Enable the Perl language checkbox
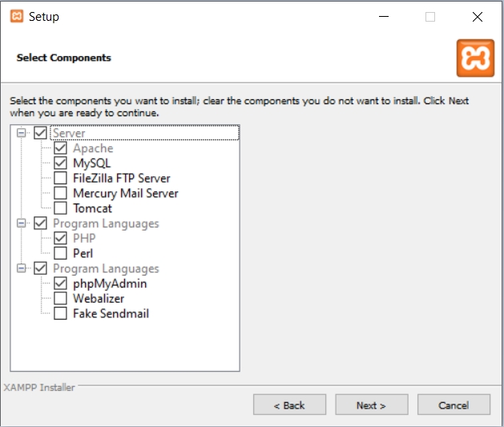This screenshot has width=504, height=427. point(60,253)
